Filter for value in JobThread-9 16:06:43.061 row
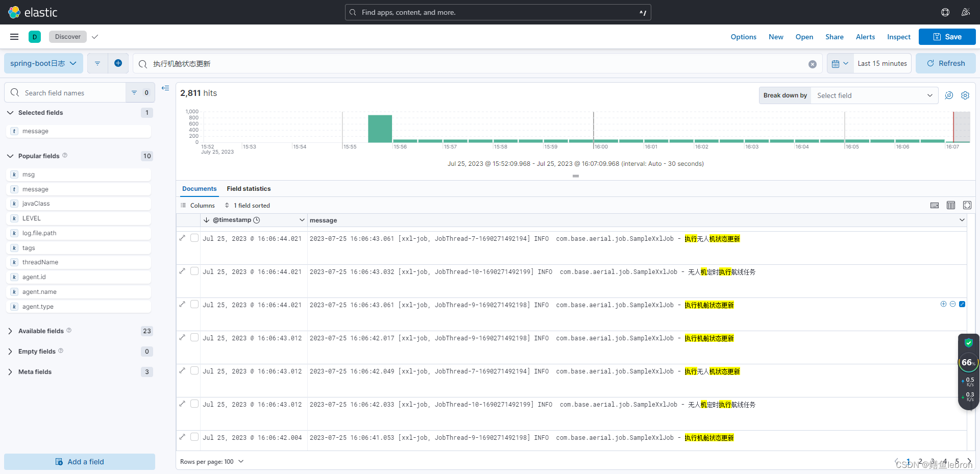This screenshot has height=474, width=980. 943,304
